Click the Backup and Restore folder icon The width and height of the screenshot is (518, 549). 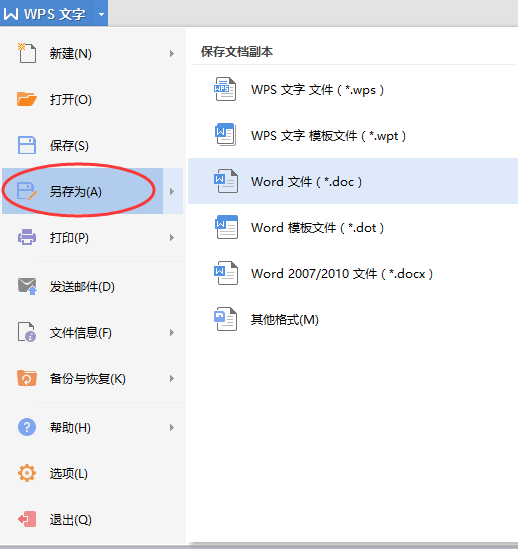pos(27,378)
